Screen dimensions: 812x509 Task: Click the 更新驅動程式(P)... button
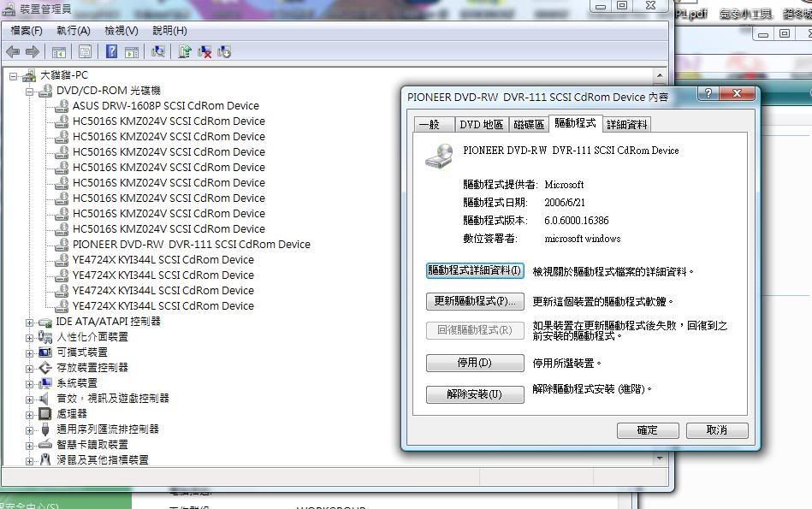tap(474, 301)
